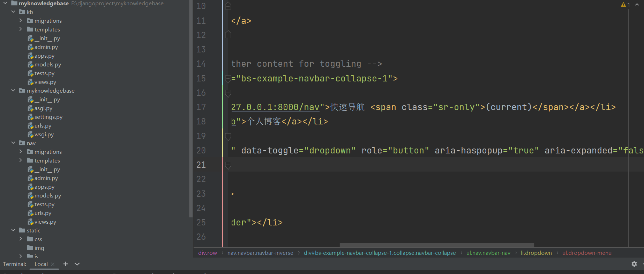Image resolution: width=644 pixels, height=274 pixels.
Task: Open views.py in the kb folder
Action: pyautogui.click(x=45, y=82)
